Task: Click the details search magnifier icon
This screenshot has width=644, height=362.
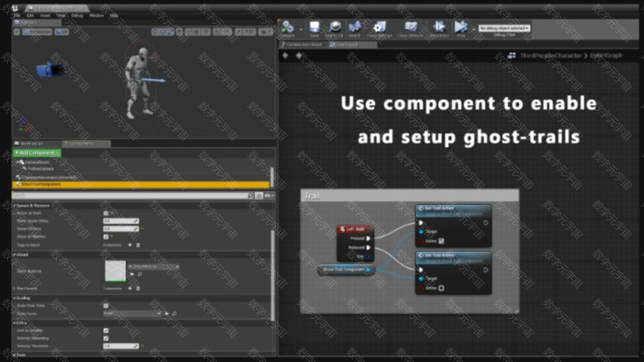Action: (251, 195)
